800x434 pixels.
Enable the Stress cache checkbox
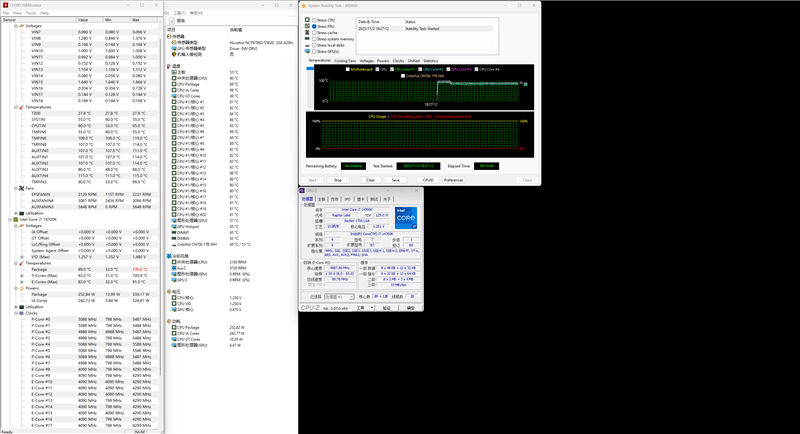click(x=314, y=32)
